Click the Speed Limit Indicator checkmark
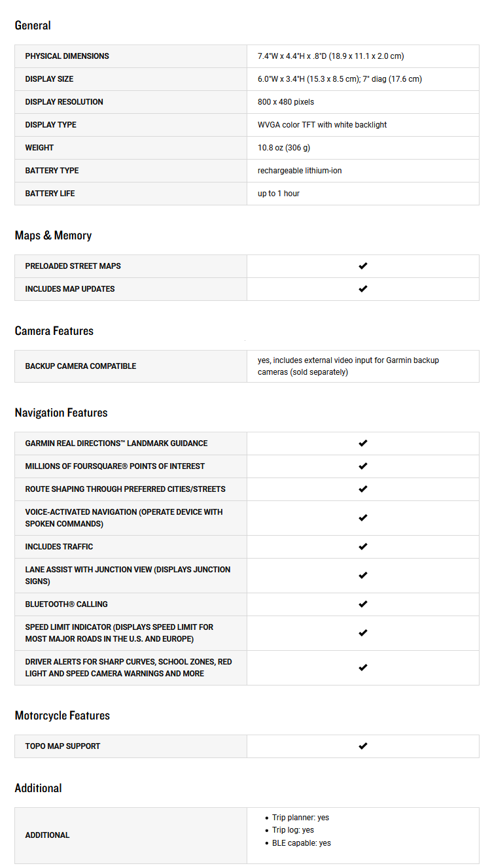Screen dimensions: 490x868 tap(363, 633)
